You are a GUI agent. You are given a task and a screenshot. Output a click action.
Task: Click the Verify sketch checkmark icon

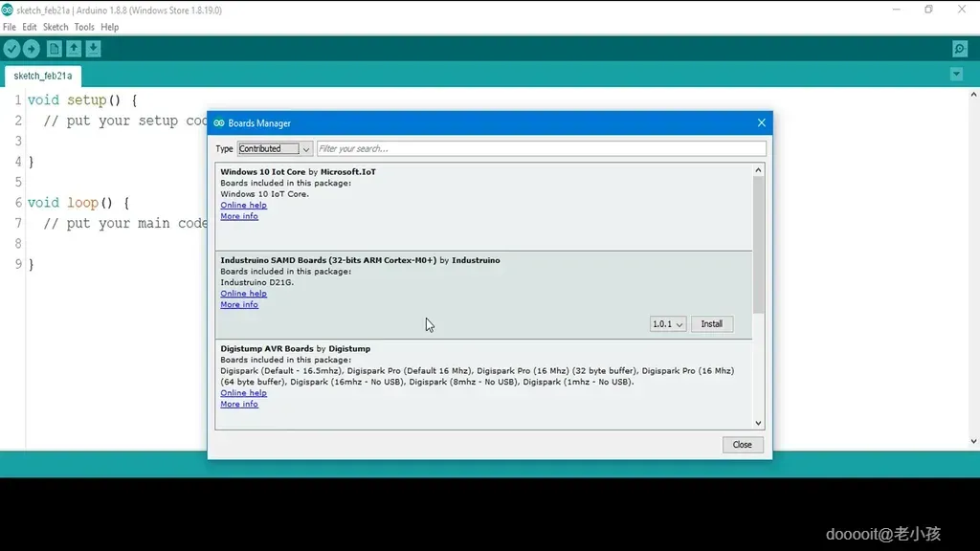11,49
